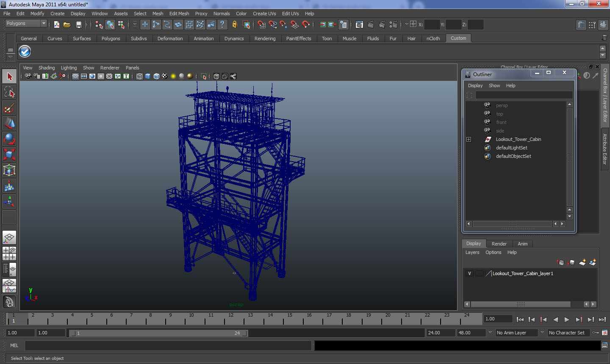Image resolution: width=610 pixels, height=364 pixels.
Task: Open the shelf menu arrow beside tabs
Action: 11,56
